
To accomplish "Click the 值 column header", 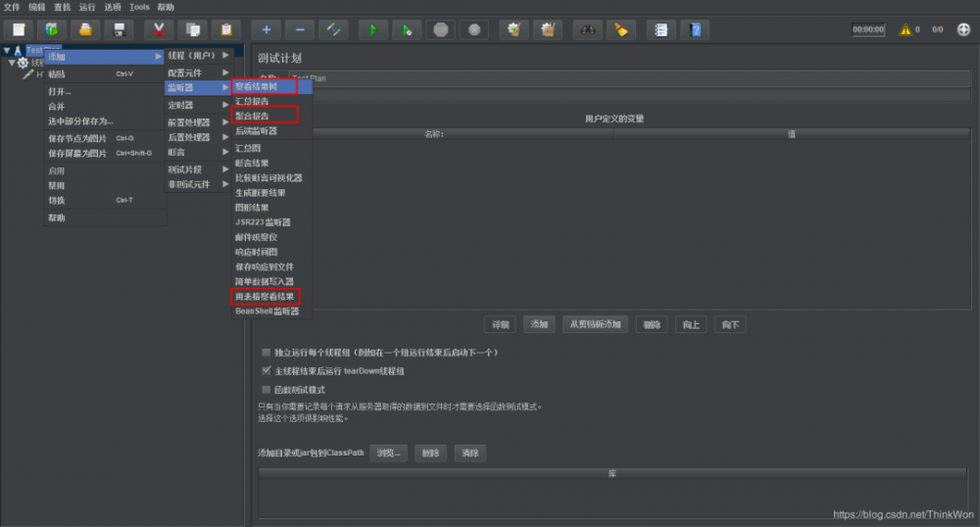I will [x=791, y=133].
